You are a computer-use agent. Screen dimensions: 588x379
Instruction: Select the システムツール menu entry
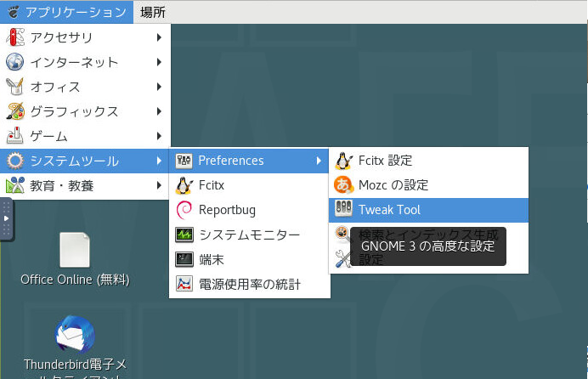pos(85,161)
